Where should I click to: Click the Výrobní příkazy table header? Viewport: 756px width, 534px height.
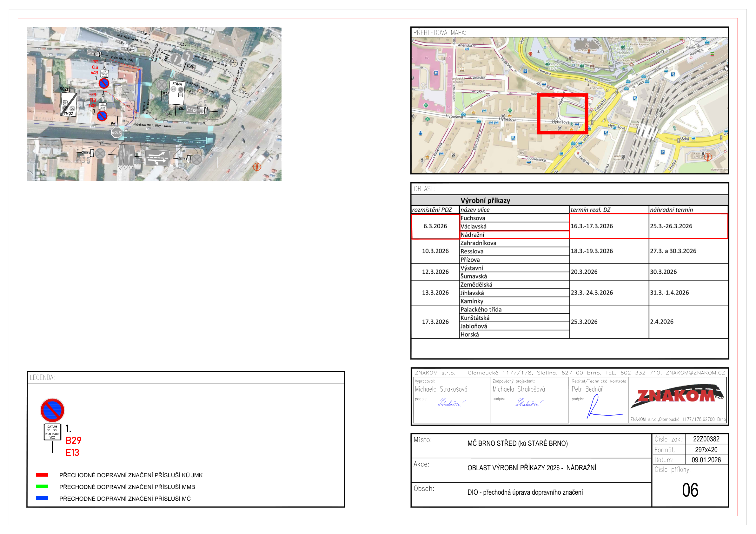[569, 200]
